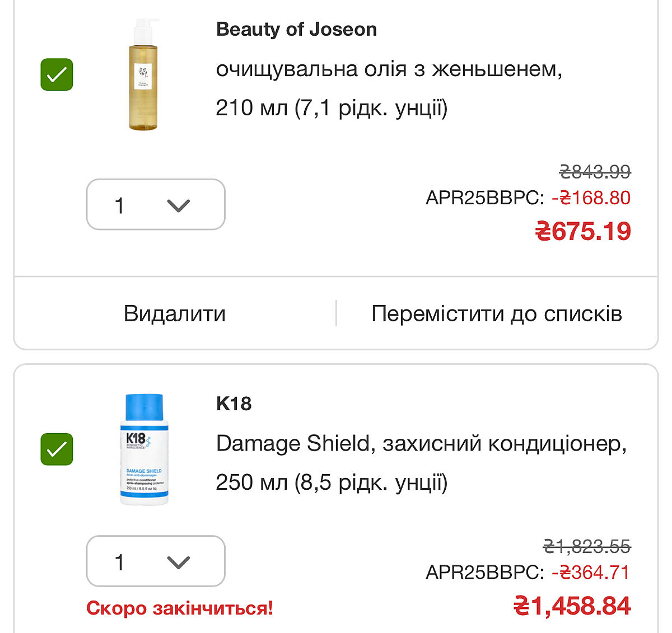Click Перемістити до списків button
Image resolution: width=672 pixels, height=633 pixels.
497,313
